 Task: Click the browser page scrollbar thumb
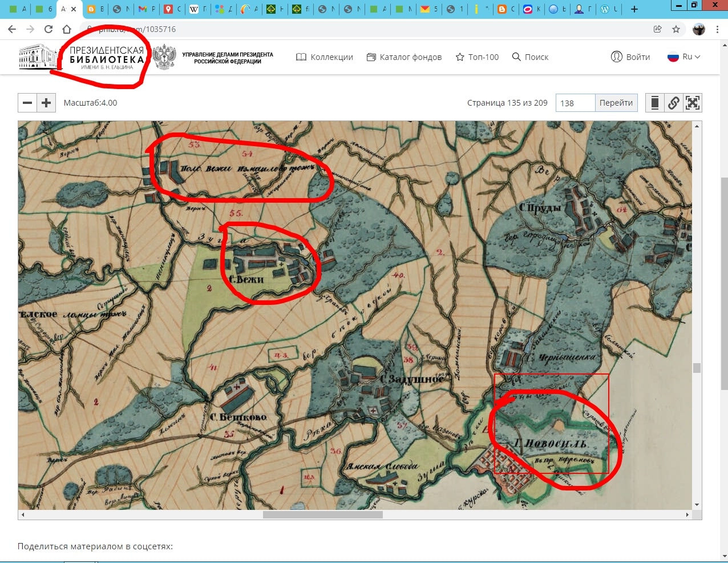click(x=724, y=284)
